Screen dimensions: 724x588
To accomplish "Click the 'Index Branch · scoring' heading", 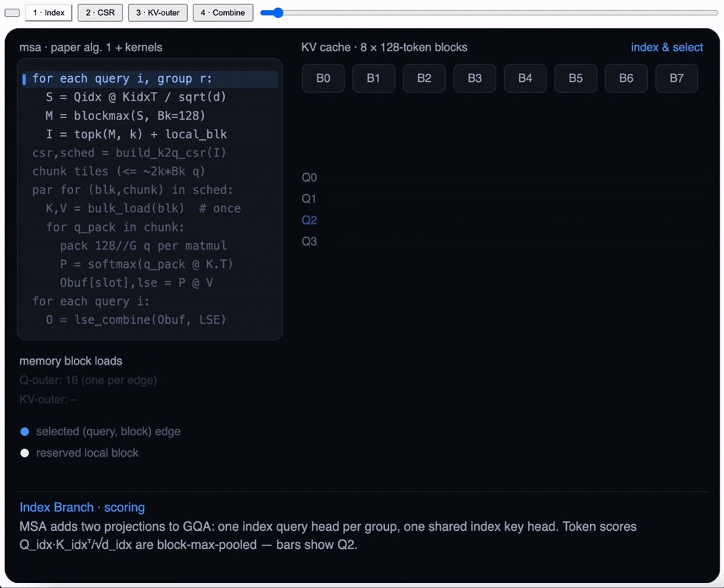I will pyautogui.click(x=82, y=507).
